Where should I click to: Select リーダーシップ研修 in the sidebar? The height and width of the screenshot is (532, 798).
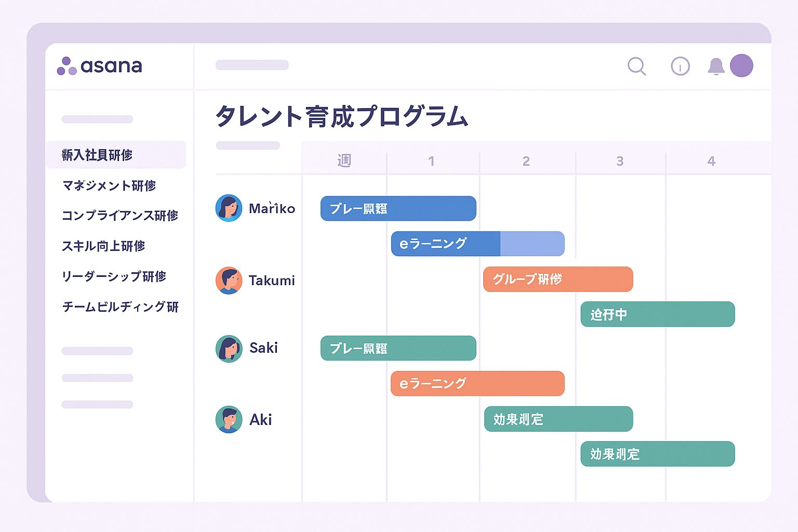pyautogui.click(x=114, y=276)
